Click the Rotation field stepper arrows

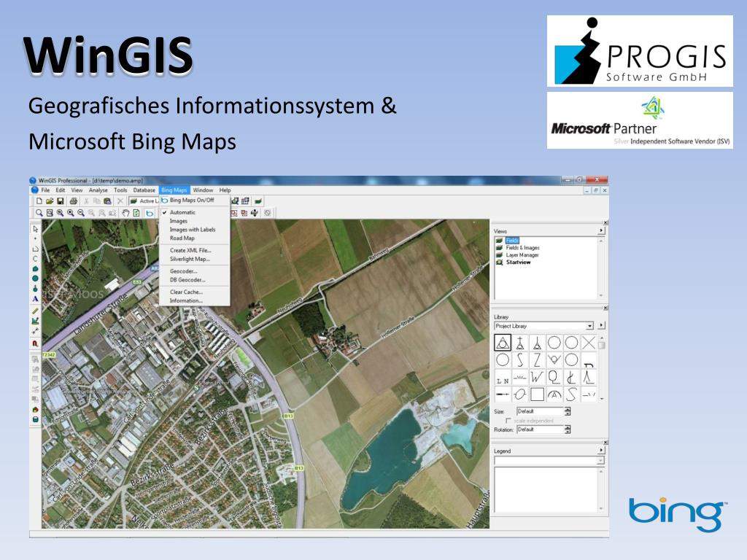tap(568, 429)
